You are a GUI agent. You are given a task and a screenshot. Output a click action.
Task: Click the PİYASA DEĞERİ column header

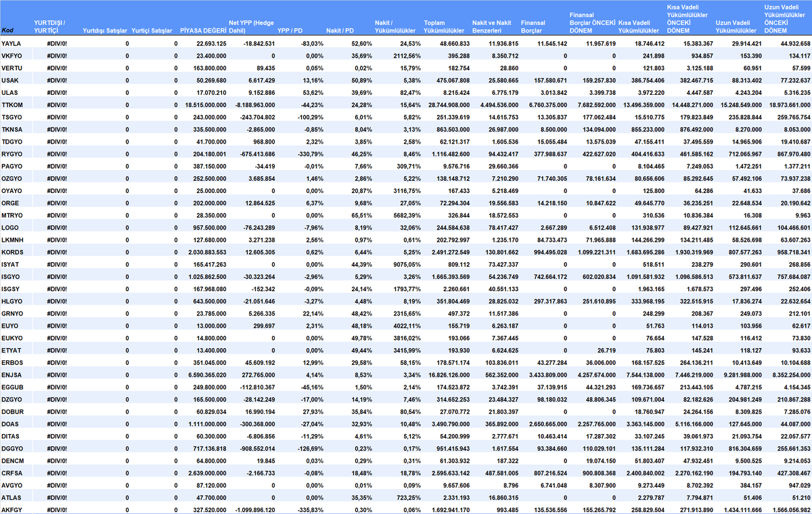pos(203,30)
